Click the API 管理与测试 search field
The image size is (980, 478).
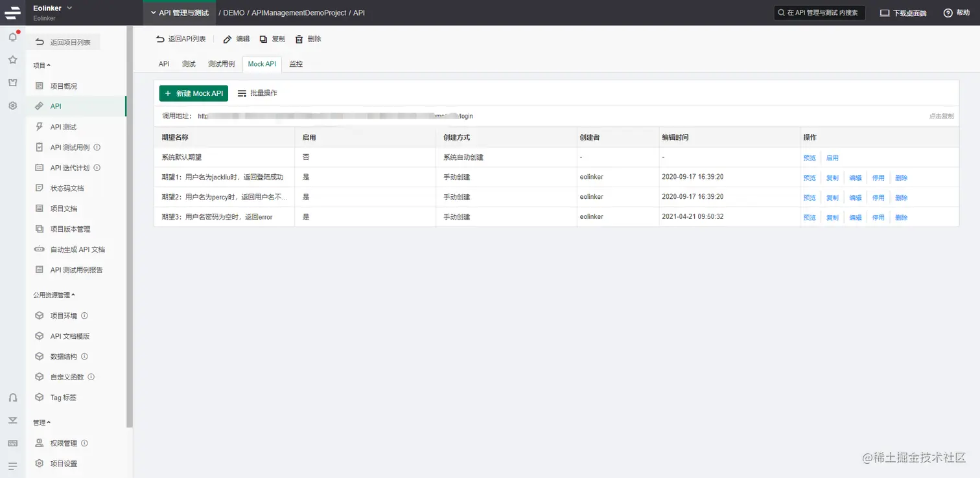click(x=820, y=13)
